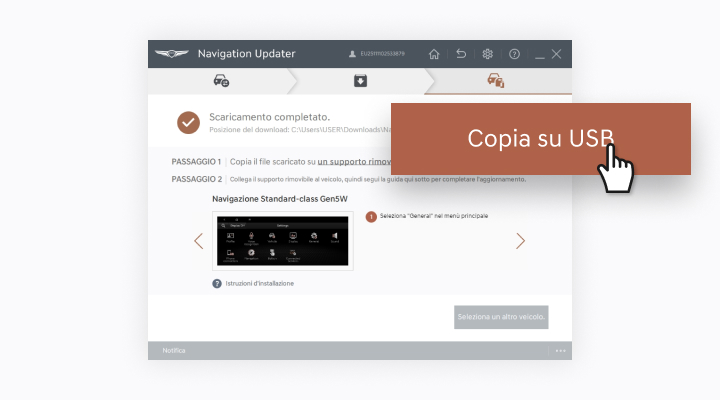Image resolution: width=720 pixels, height=400 pixels.
Task: Advance to next guide slide arrow
Action: coord(520,241)
